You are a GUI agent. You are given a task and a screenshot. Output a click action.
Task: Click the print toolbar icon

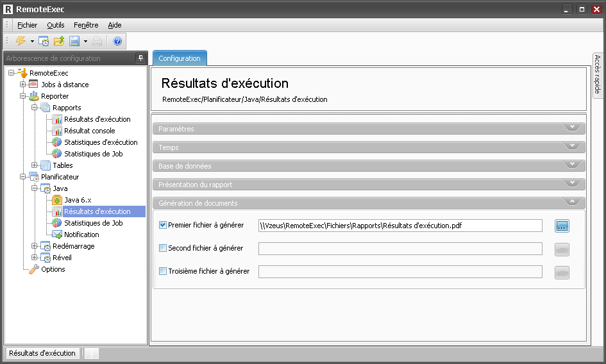tap(97, 41)
